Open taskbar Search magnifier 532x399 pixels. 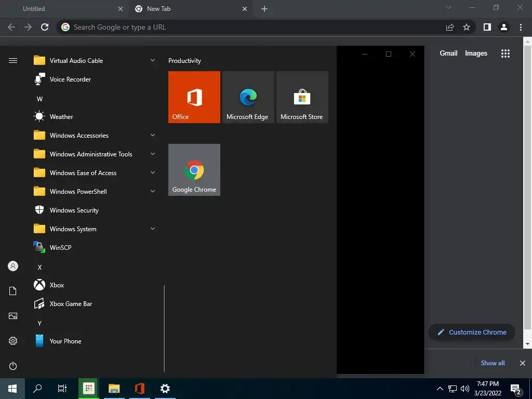pyautogui.click(x=37, y=389)
